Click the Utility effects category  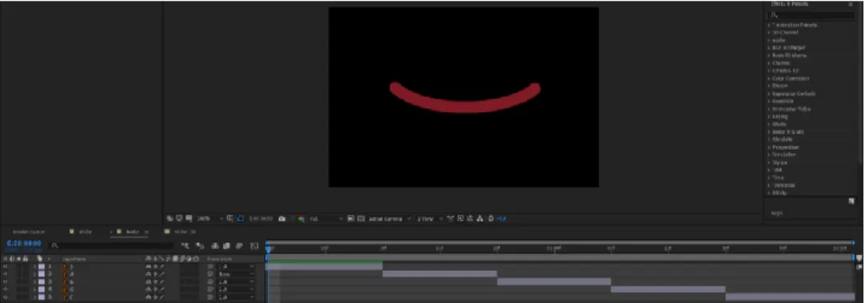780,193
